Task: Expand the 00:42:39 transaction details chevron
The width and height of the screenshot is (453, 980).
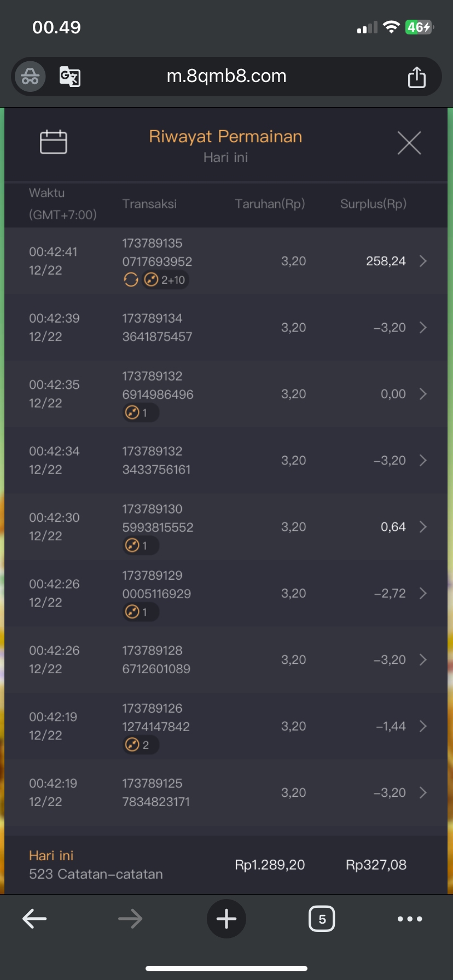Action: pos(423,328)
